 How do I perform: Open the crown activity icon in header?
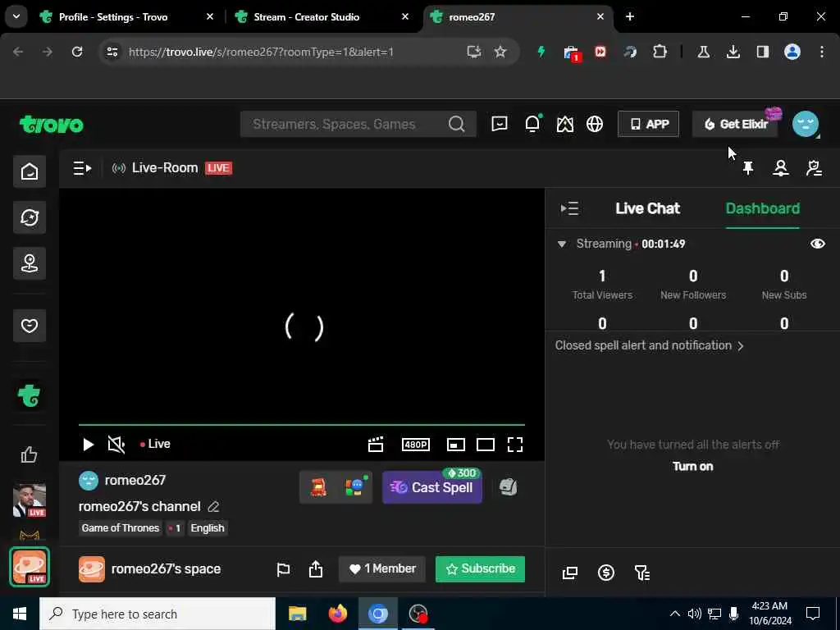pos(564,125)
